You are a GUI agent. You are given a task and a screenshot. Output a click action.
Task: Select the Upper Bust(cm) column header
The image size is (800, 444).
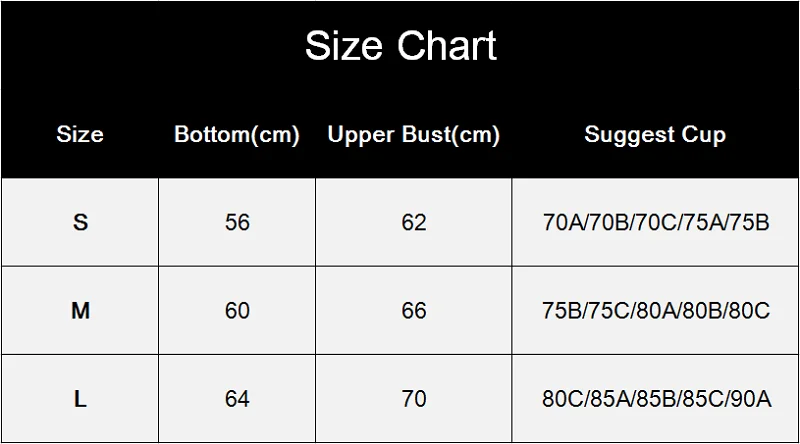point(413,135)
